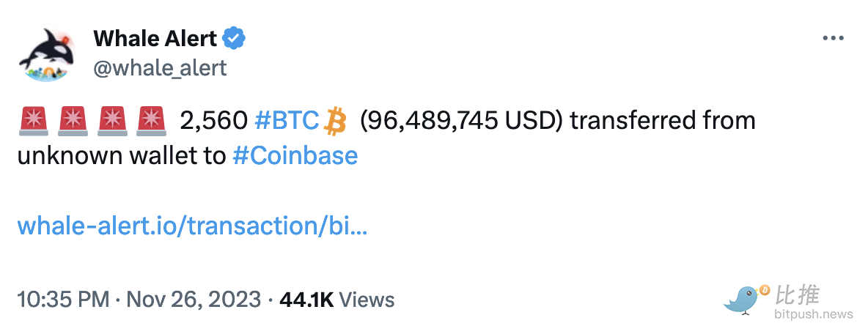Click the 96,489,745 USD amount text
868x334 pixels.
(x=461, y=121)
